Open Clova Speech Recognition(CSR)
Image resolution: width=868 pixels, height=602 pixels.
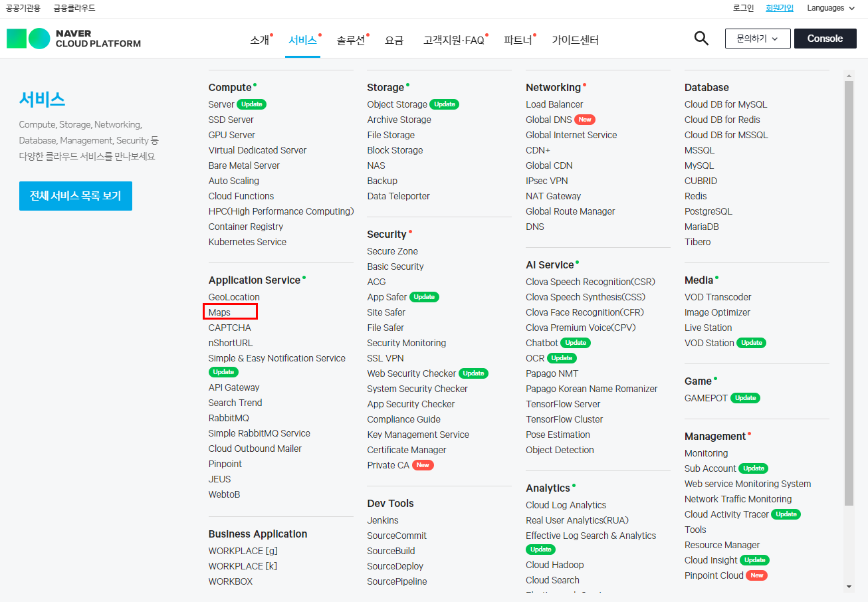point(590,282)
